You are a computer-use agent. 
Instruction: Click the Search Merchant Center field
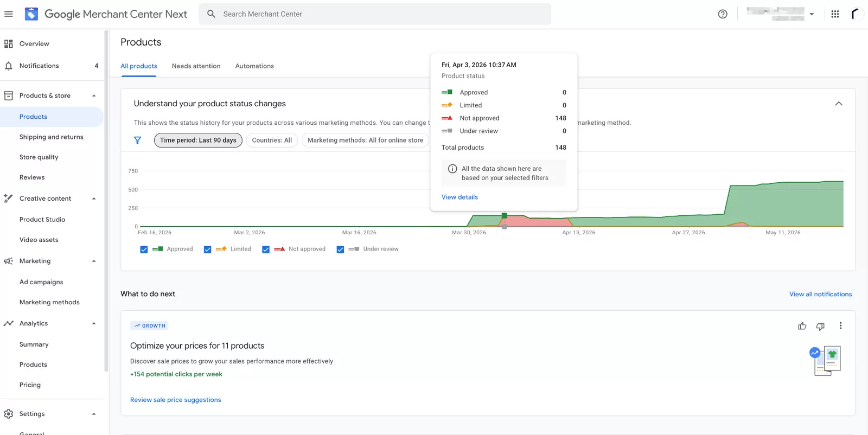coord(375,14)
